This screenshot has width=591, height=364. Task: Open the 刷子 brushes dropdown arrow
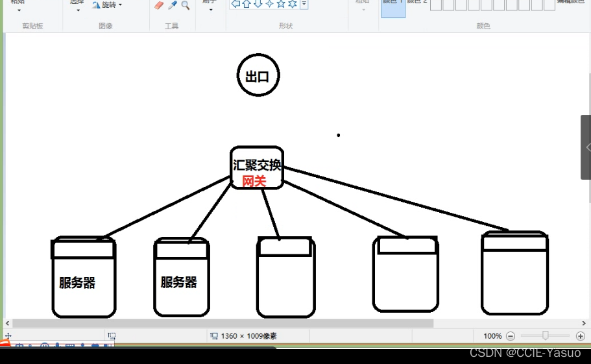click(x=211, y=10)
